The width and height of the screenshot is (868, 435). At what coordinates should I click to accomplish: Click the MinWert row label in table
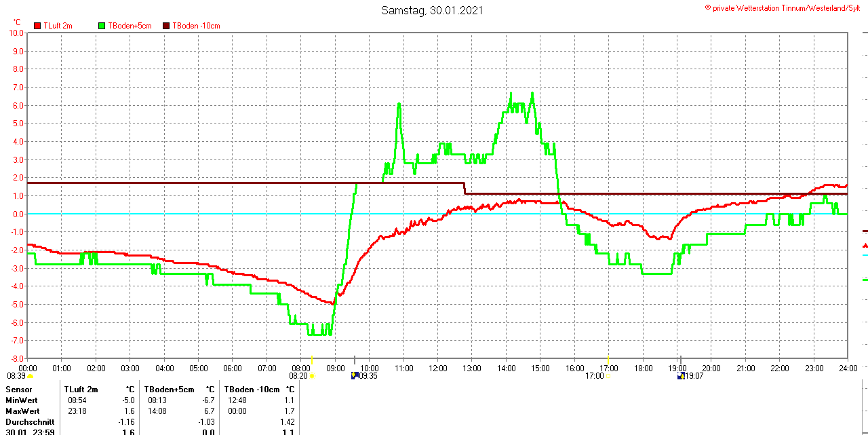click(22, 400)
